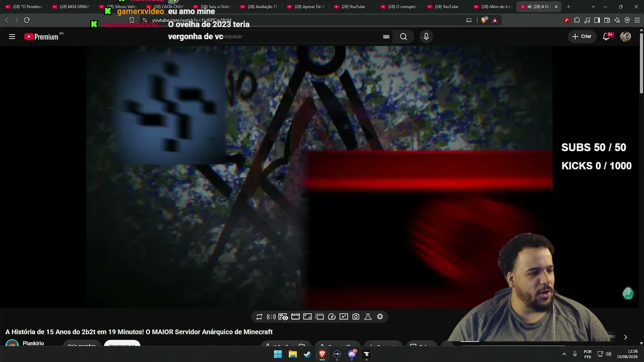
Task: Open Brave Shields lion icon
Action: (484, 20)
